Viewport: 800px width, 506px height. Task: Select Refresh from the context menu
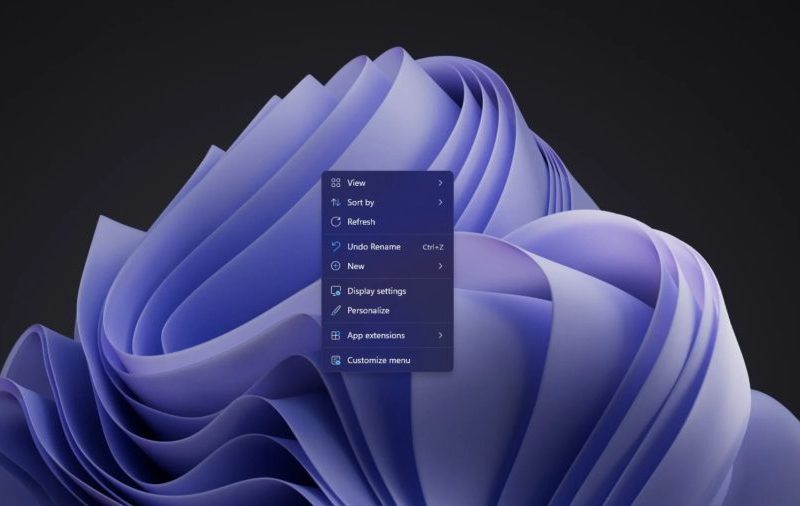pos(387,222)
